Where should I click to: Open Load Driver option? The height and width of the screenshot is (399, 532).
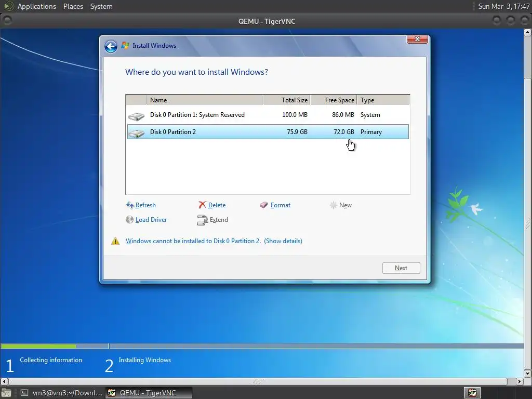tap(151, 220)
